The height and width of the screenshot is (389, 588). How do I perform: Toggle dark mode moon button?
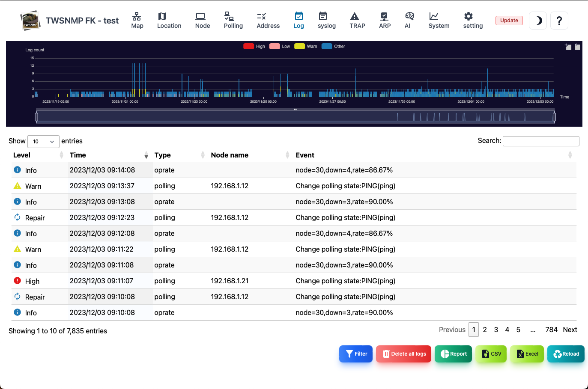click(538, 21)
